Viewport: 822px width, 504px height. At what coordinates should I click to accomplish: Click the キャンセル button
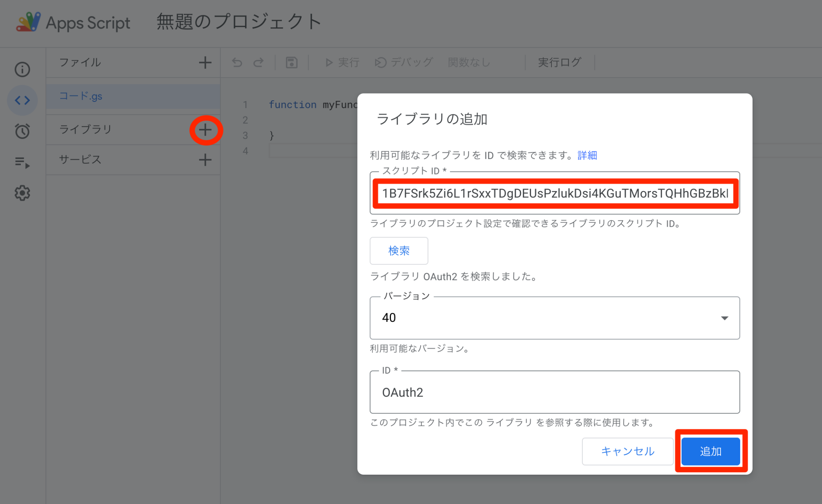627,451
